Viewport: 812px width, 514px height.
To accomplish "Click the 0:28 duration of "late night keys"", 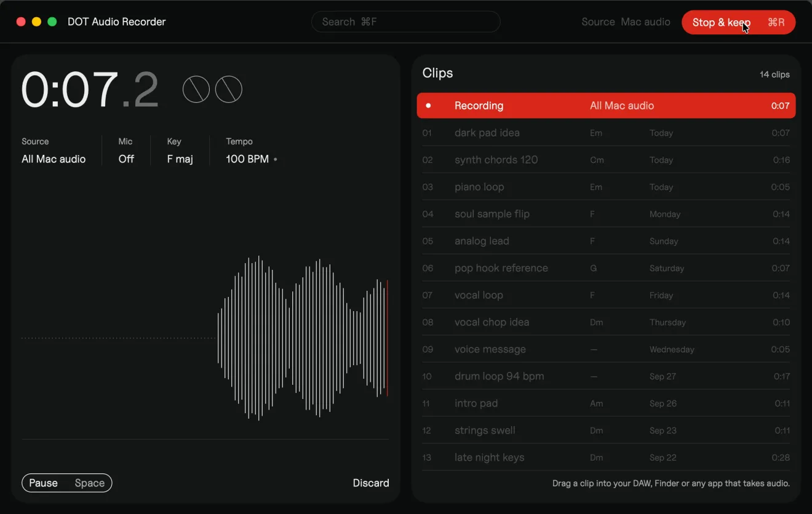I will 781,457.
